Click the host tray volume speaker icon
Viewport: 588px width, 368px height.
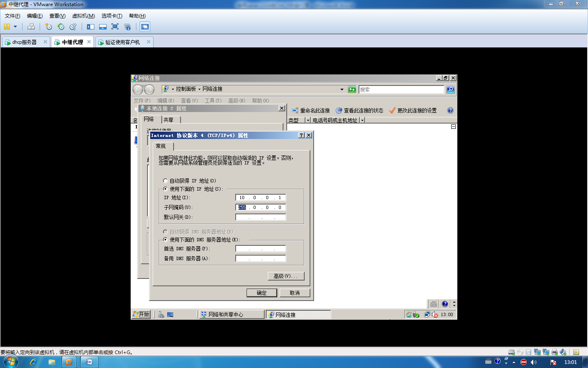[x=534, y=362]
